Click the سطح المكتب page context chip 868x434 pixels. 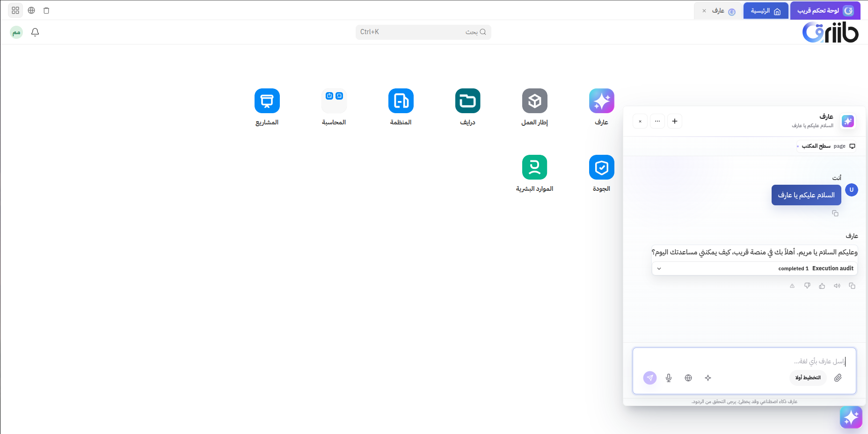click(x=826, y=146)
